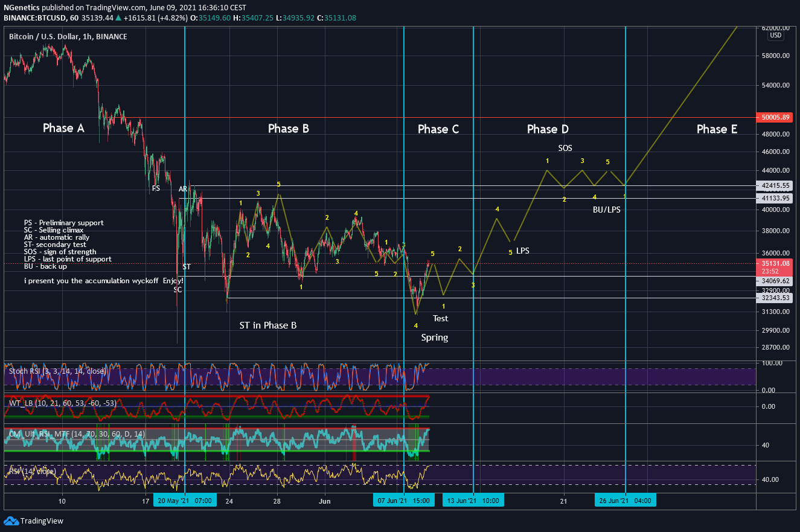800x532 pixels.
Task: Click the 26 Jun '21 04:00 time marker
Action: 626,501
